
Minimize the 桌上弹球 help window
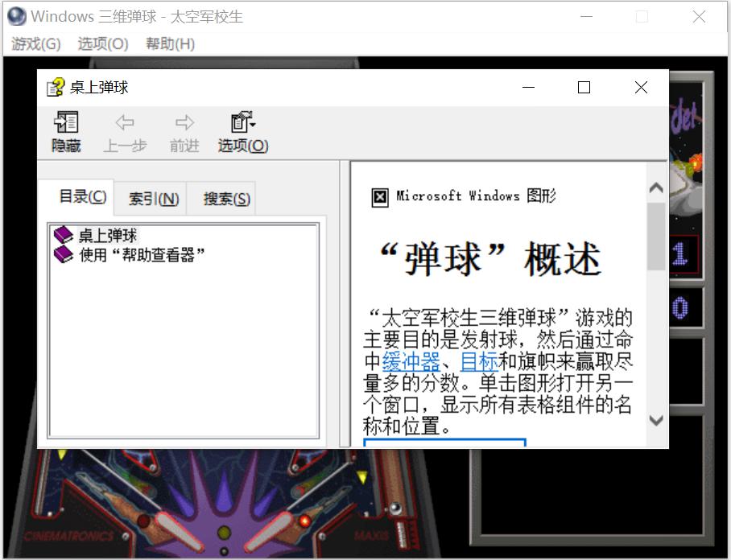point(528,87)
